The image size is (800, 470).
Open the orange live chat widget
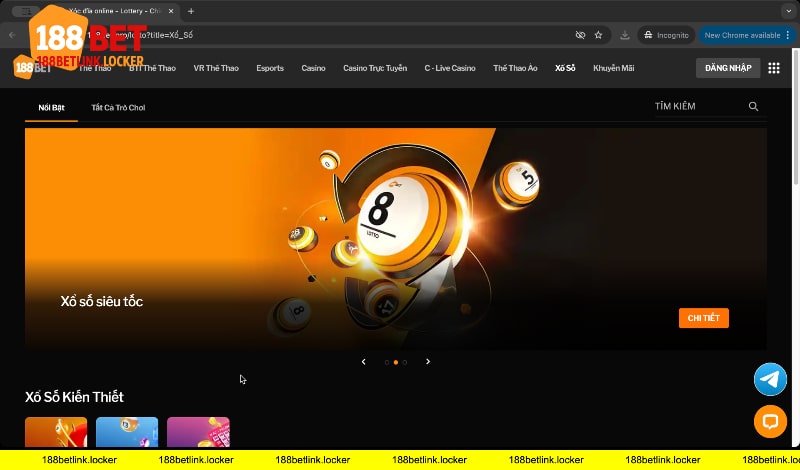click(x=770, y=422)
